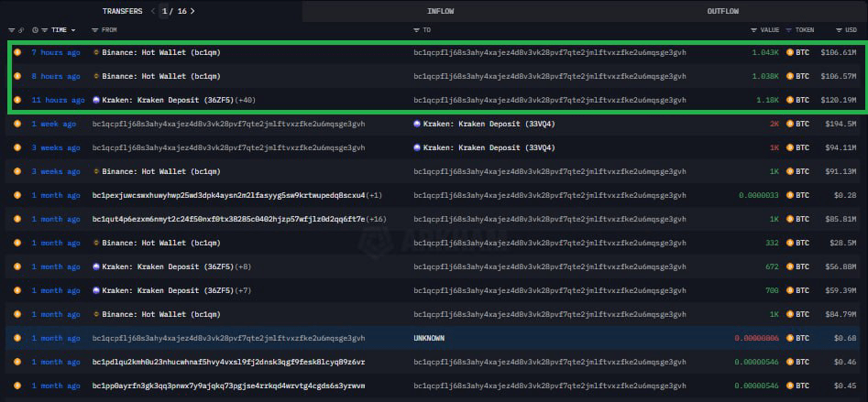Click the Binance icon in the $28.5M row
Screen dimensions: 868x402
(97, 243)
